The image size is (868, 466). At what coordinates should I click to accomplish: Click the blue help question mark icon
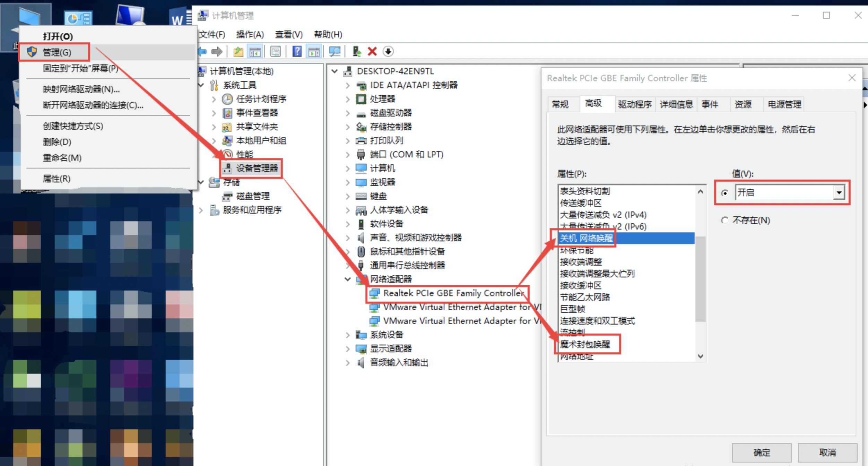tap(297, 52)
